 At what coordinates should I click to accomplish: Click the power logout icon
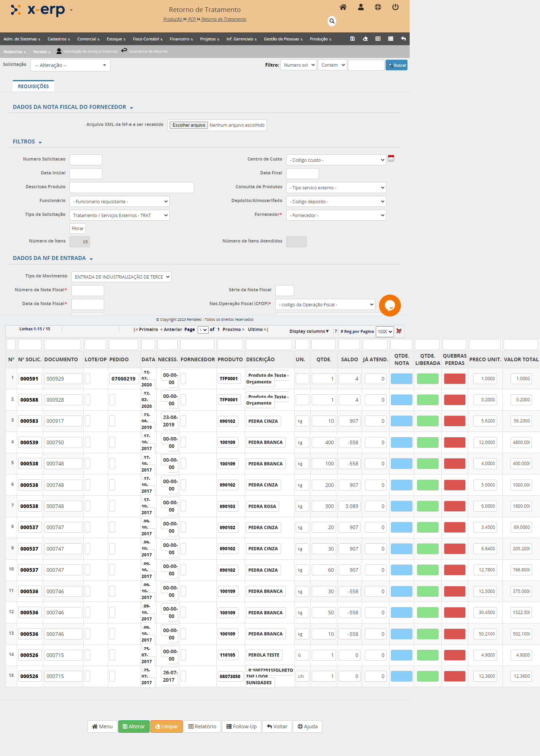click(395, 7)
